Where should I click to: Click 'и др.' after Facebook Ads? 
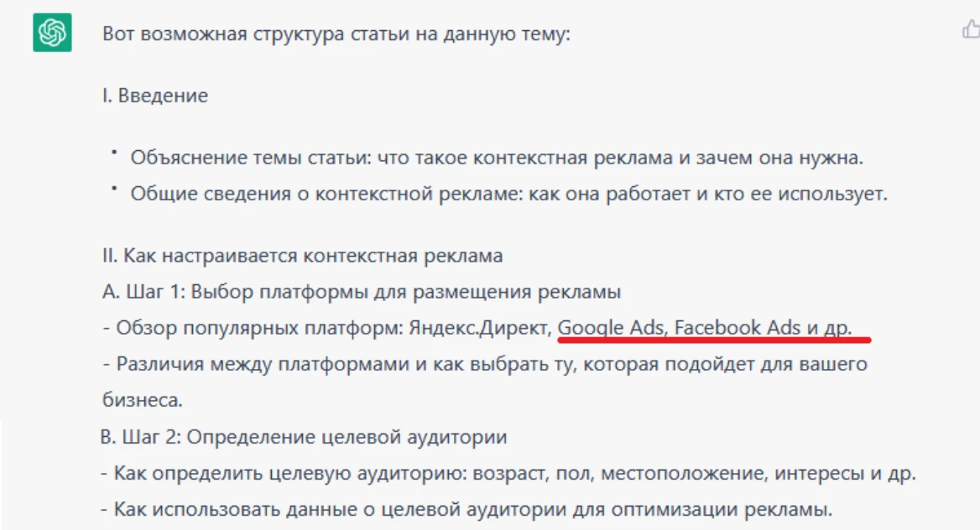829,328
